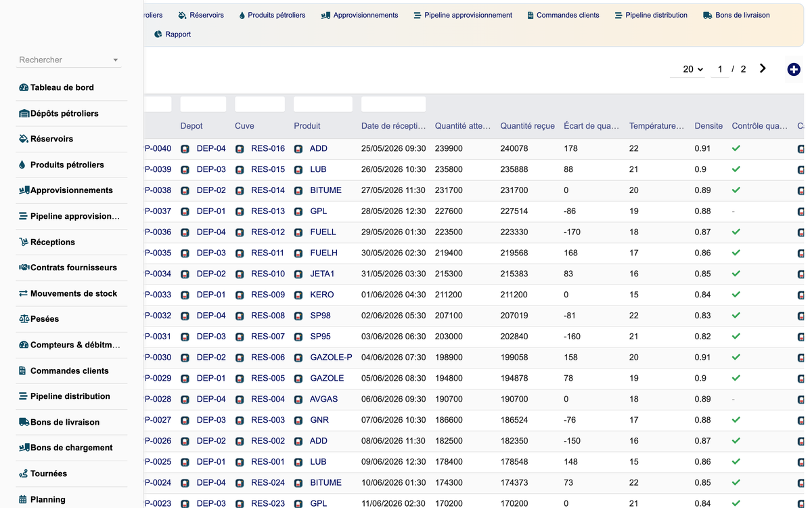
Task: Sort by the Depot column header
Action: click(191, 126)
